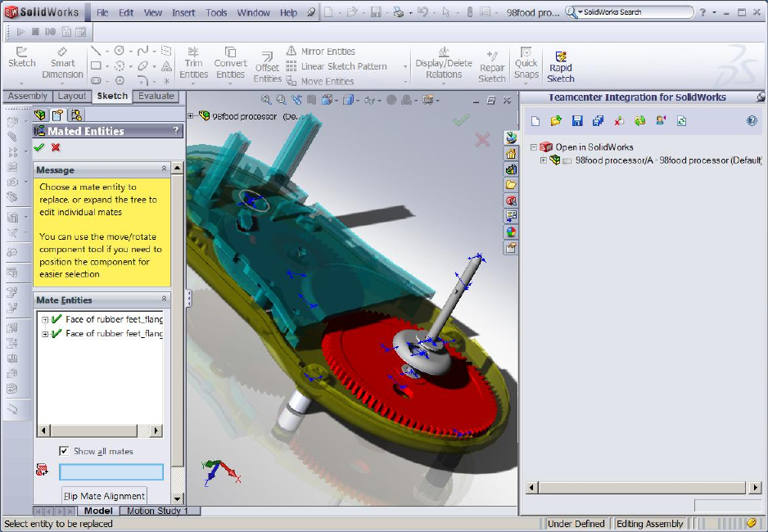Select the Rectangle sketch tool
768x532 pixels.
96,65
